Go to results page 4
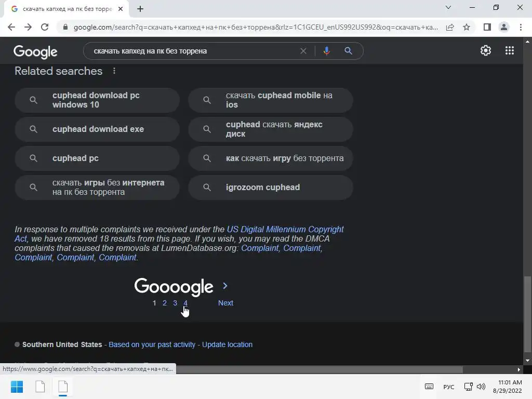The image size is (532, 399). pos(185,303)
